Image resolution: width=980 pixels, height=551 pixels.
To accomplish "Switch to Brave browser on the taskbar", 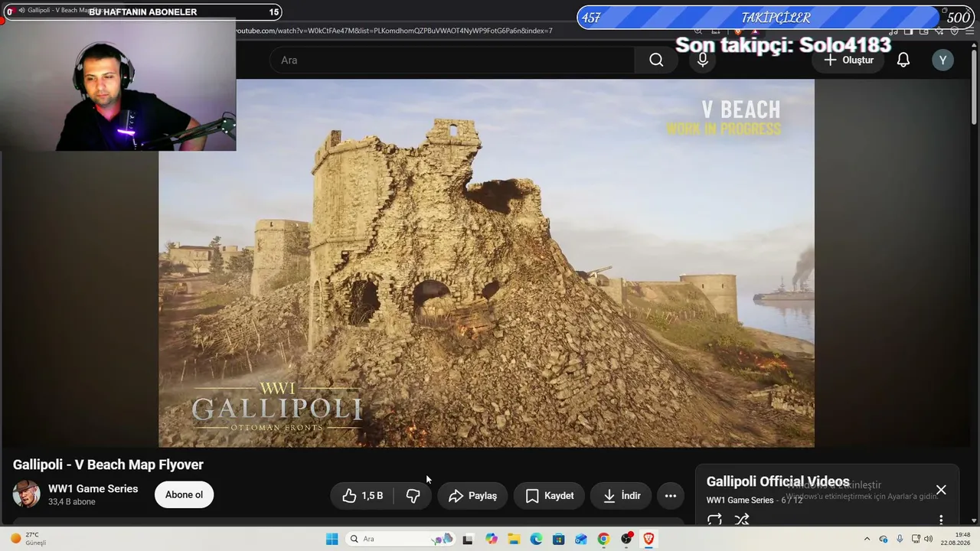I will [648, 539].
